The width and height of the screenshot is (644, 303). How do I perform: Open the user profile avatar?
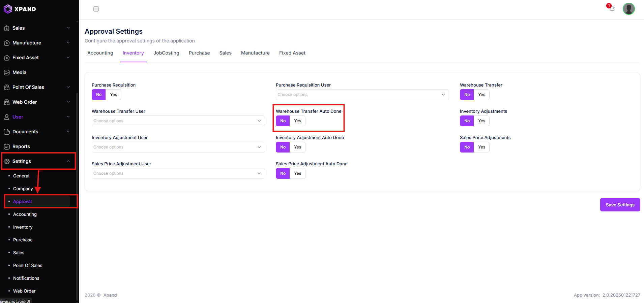pos(628,9)
